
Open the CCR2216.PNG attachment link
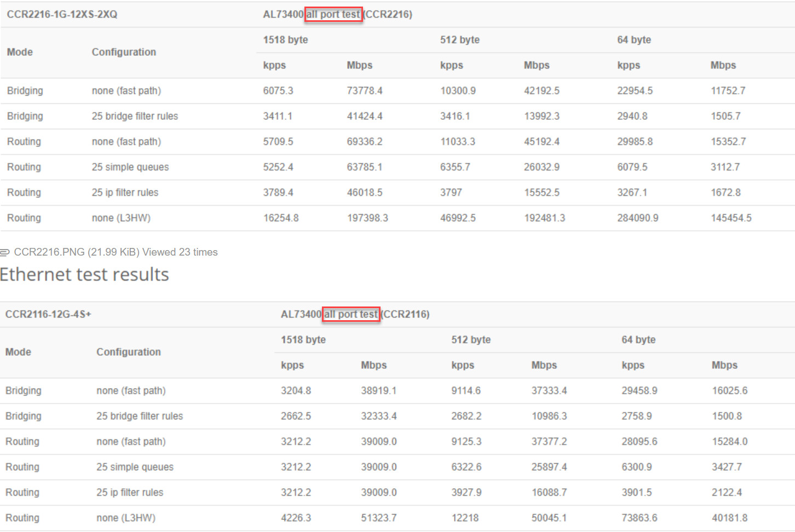(x=49, y=252)
